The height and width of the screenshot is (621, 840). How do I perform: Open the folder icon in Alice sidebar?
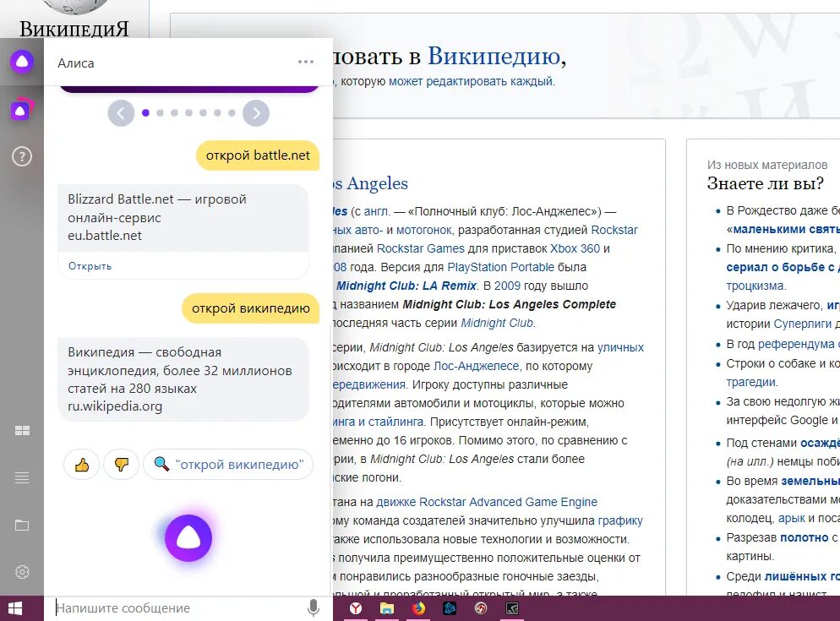pyautogui.click(x=22, y=525)
